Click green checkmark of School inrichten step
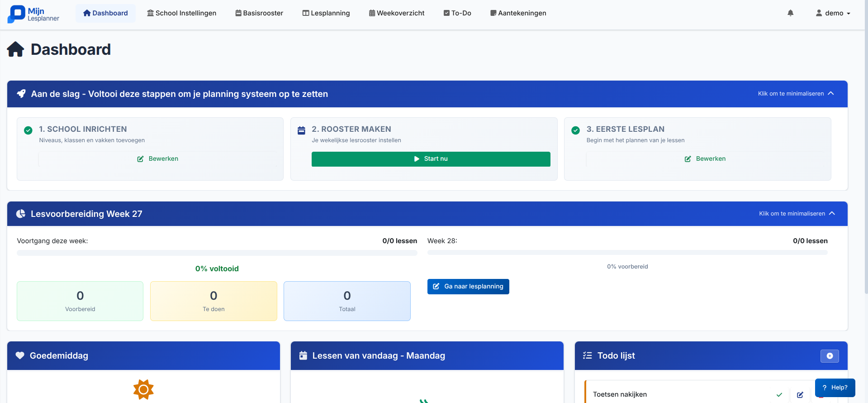Image resolution: width=868 pixels, height=403 pixels. 28,130
